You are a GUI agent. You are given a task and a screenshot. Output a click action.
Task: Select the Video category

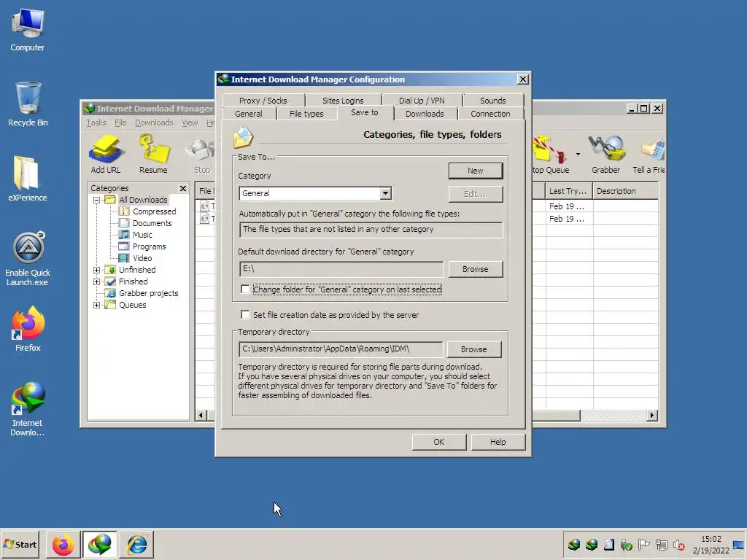[142, 258]
